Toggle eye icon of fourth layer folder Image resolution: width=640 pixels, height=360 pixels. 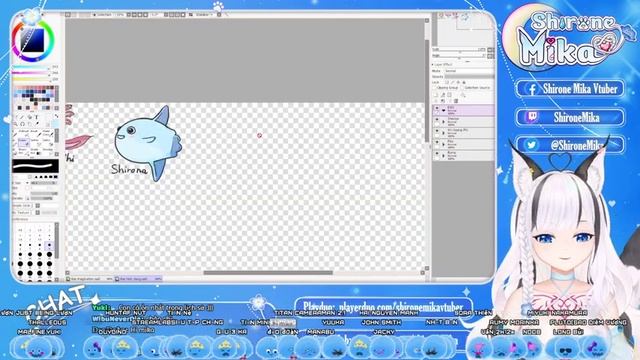(437, 141)
